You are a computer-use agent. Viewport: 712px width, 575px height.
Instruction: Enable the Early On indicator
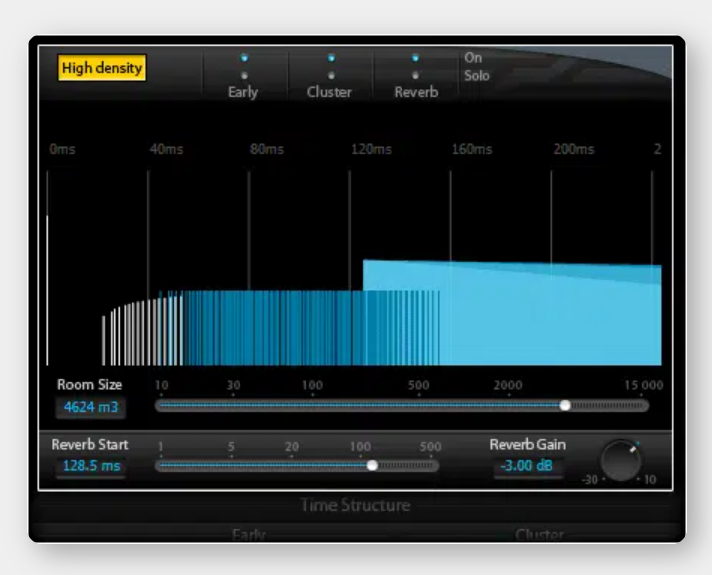click(244, 58)
